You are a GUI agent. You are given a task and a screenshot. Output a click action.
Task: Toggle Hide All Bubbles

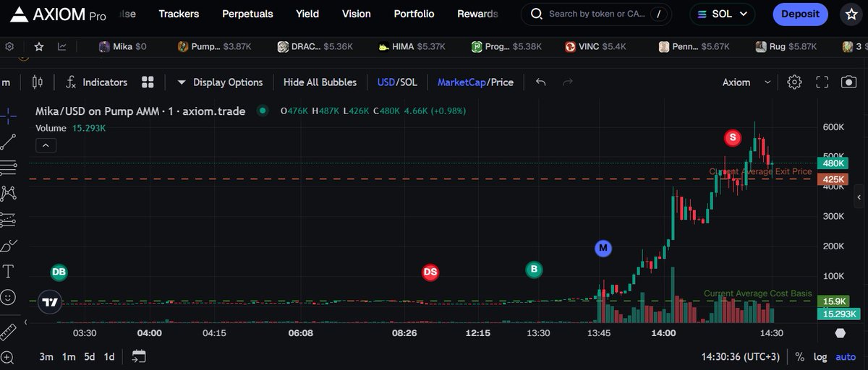(x=320, y=82)
